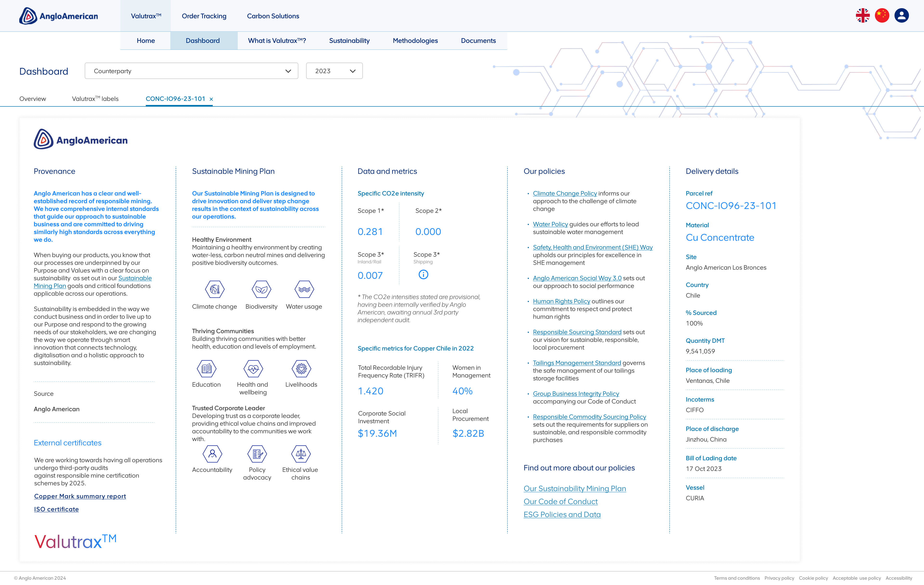This screenshot has height=585, width=924.
Task: Open the Human Rights Policy link
Action: (561, 301)
